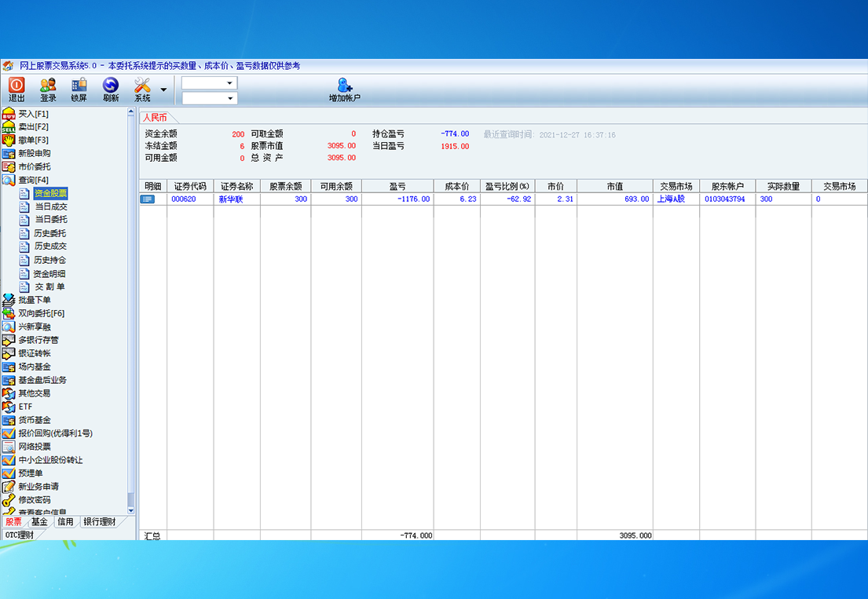This screenshot has height=599, width=868.
Task: Open 买入[F1] buy in the sidebar
Action: [x=33, y=114]
